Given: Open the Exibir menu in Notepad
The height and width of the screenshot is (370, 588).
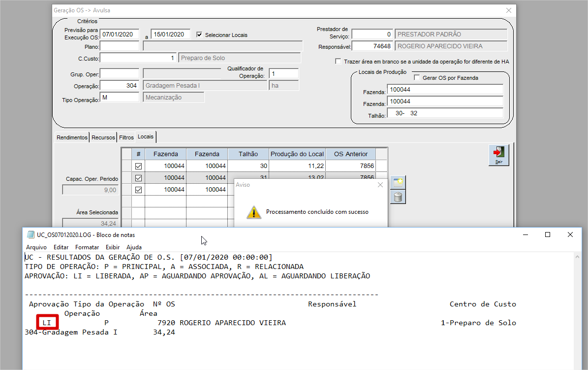Looking at the screenshot, I should coord(113,247).
